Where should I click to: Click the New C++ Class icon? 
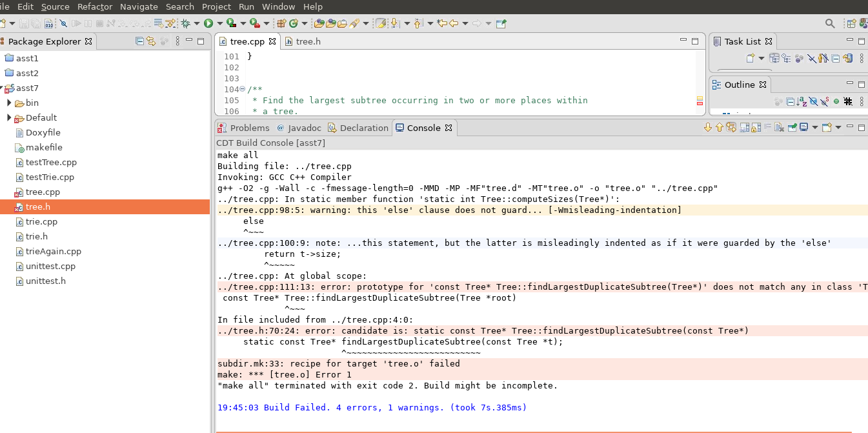pos(294,23)
